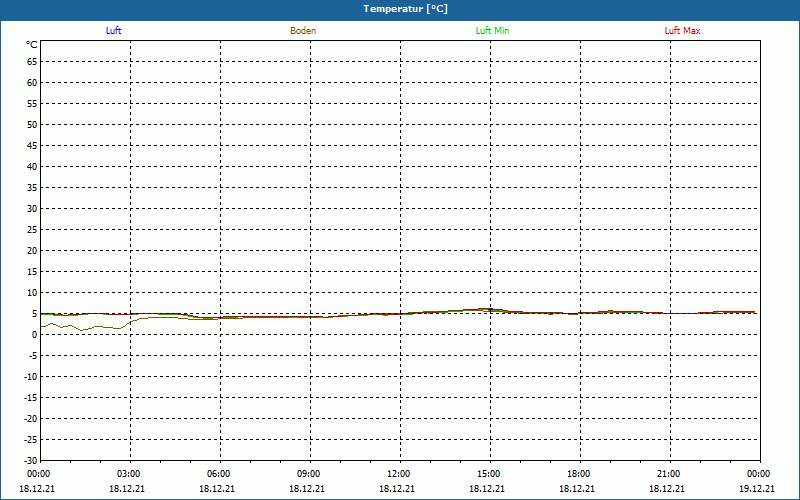Select the 20 y-axis value
The width and height of the screenshot is (800, 500).
pos(32,251)
